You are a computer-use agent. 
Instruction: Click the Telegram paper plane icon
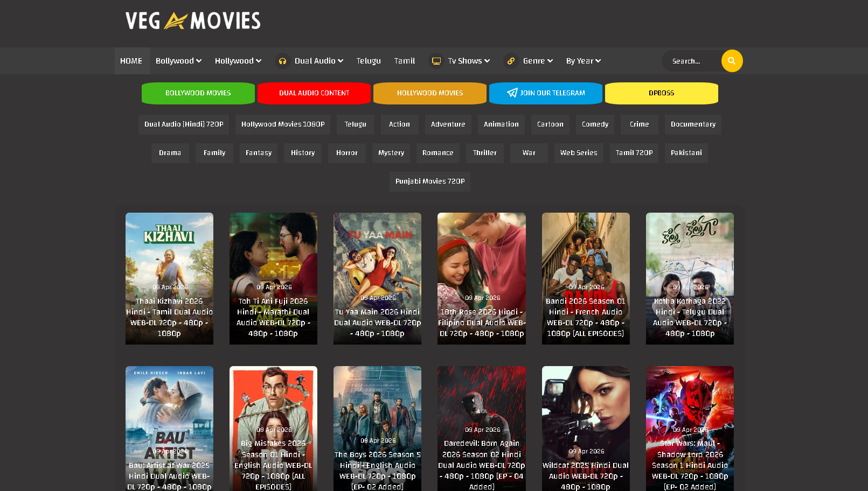pyautogui.click(x=512, y=93)
